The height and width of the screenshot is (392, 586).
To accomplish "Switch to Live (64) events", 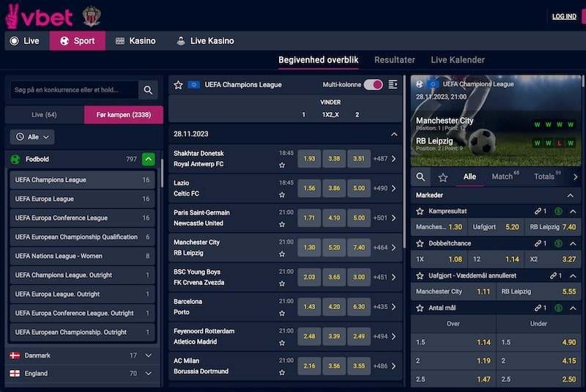I will click(44, 115).
